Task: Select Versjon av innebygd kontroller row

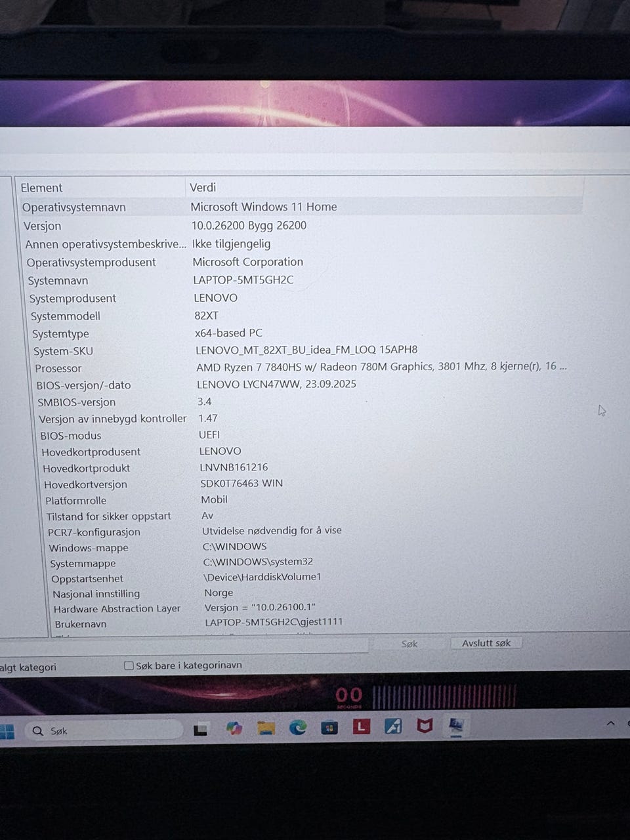Action: (x=310, y=418)
